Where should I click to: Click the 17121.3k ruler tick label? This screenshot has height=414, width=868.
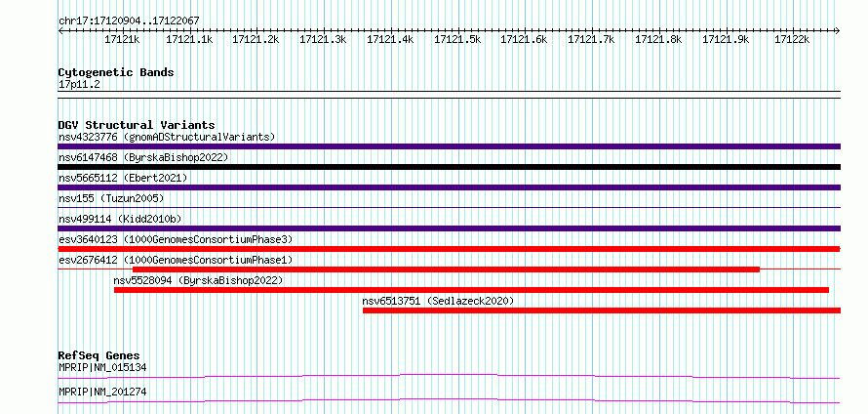[x=323, y=39]
